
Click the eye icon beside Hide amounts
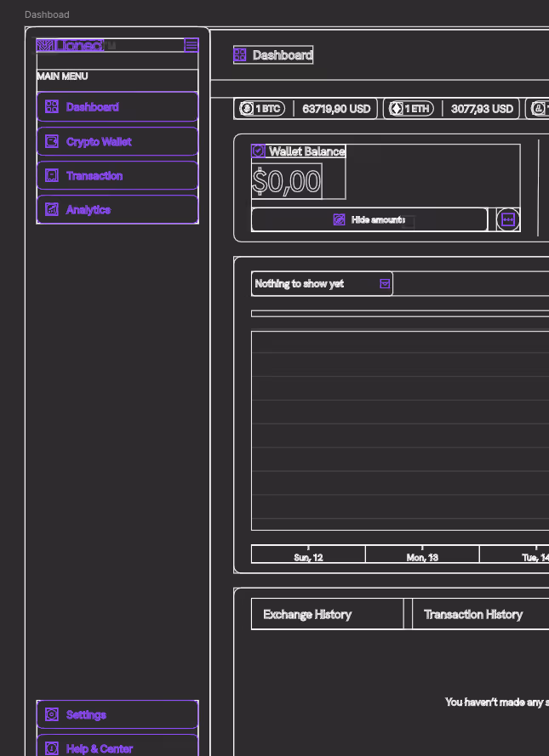tap(339, 220)
